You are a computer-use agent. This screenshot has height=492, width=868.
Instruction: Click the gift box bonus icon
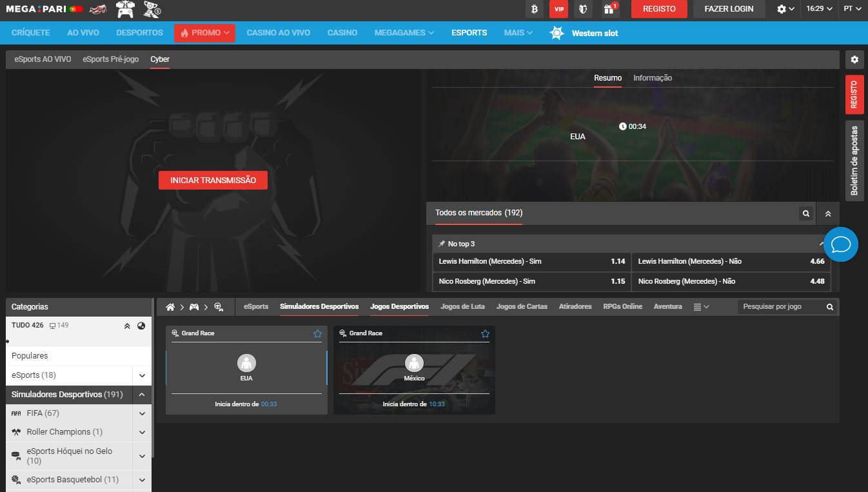click(607, 9)
